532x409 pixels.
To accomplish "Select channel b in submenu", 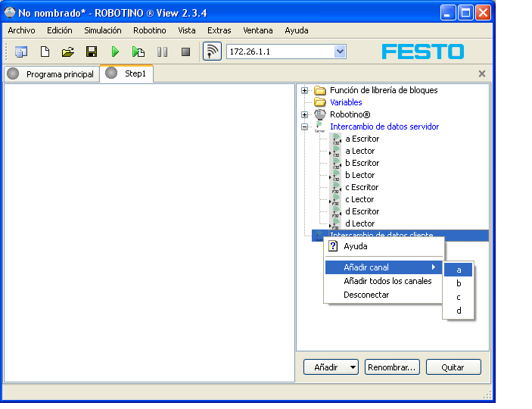I will [459, 283].
